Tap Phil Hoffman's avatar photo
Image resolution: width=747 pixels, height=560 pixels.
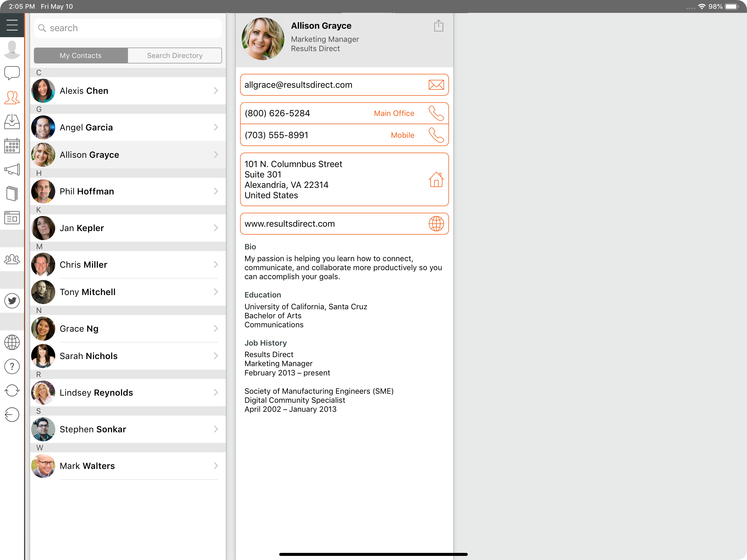43,191
